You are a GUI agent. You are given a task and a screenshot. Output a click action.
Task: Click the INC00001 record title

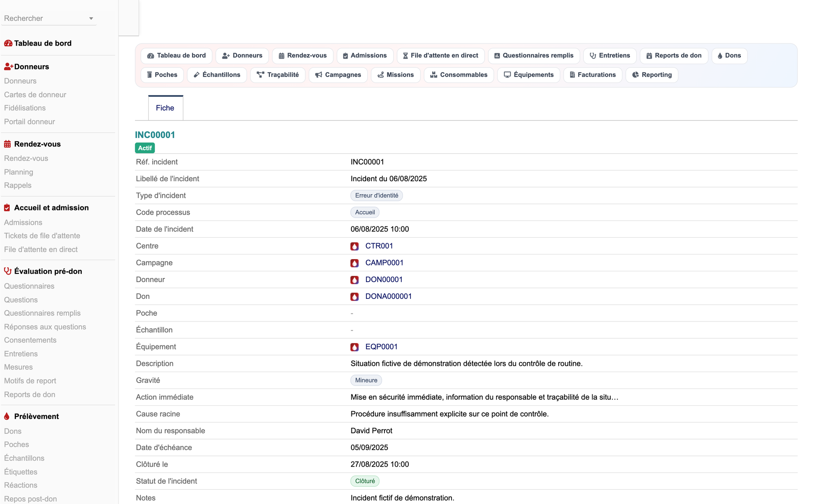155,135
